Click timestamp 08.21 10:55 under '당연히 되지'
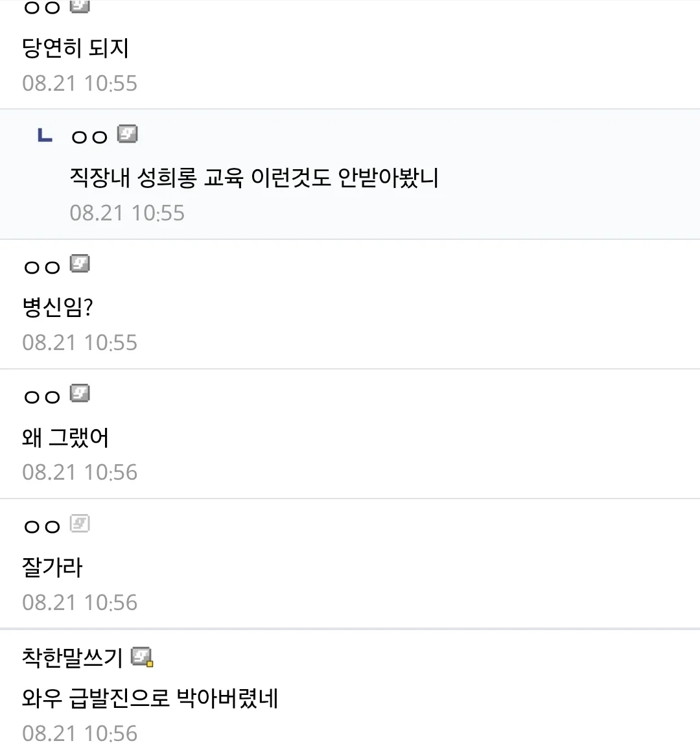The height and width of the screenshot is (752, 700). coord(80,84)
